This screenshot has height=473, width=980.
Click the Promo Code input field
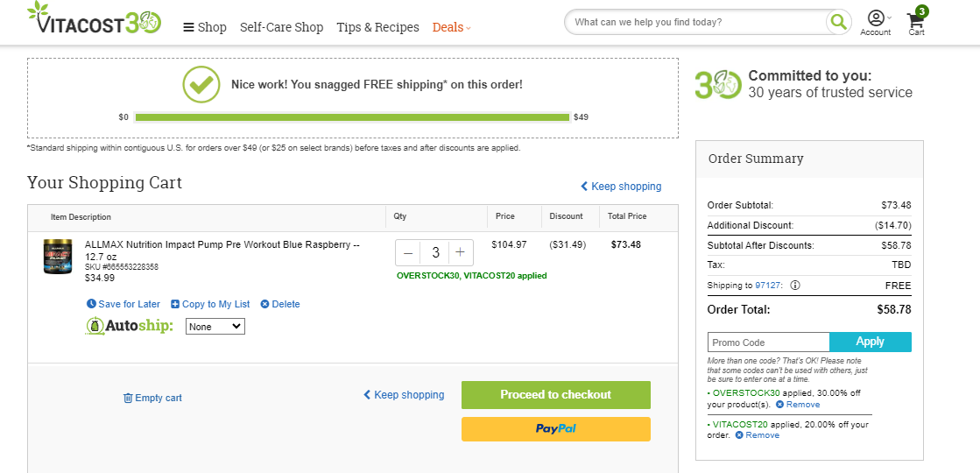[x=768, y=342]
